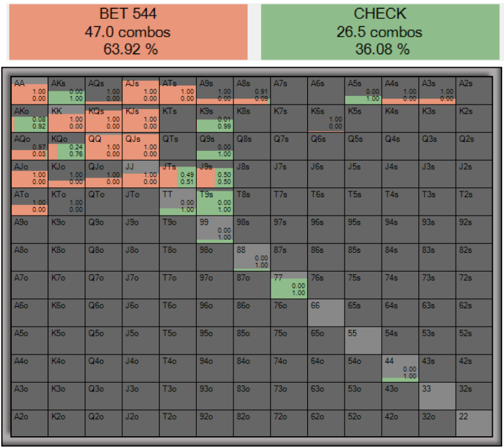This screenshot has height=448, width=504.
Task: Select the AA hand cell
Action: click(29, 91)
